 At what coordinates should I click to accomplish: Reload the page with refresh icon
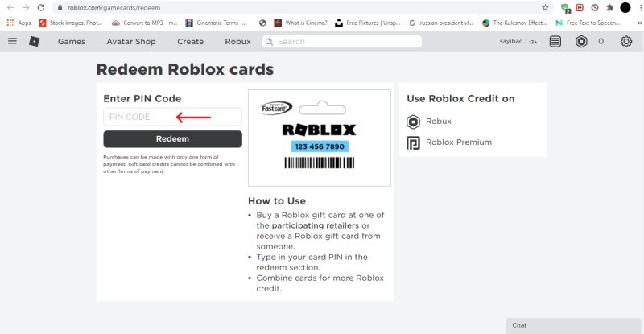41,8
